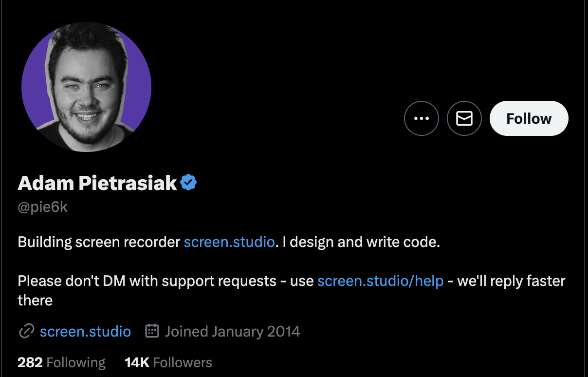The height and width of the screenshot is (377, 588).
Task: Click the blue verified badge beside the name
Action: point(188,182)
